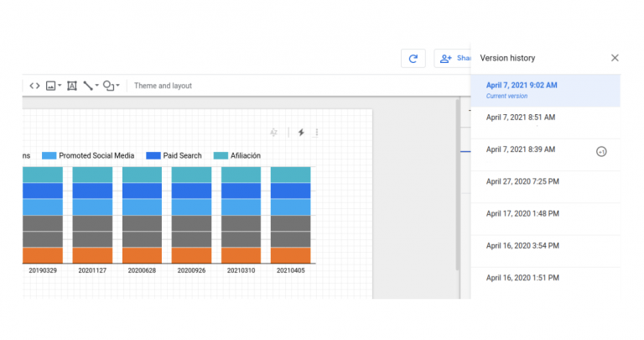Click the chart sort A-Z icon

pyautogui.click(x=273, y=133)
